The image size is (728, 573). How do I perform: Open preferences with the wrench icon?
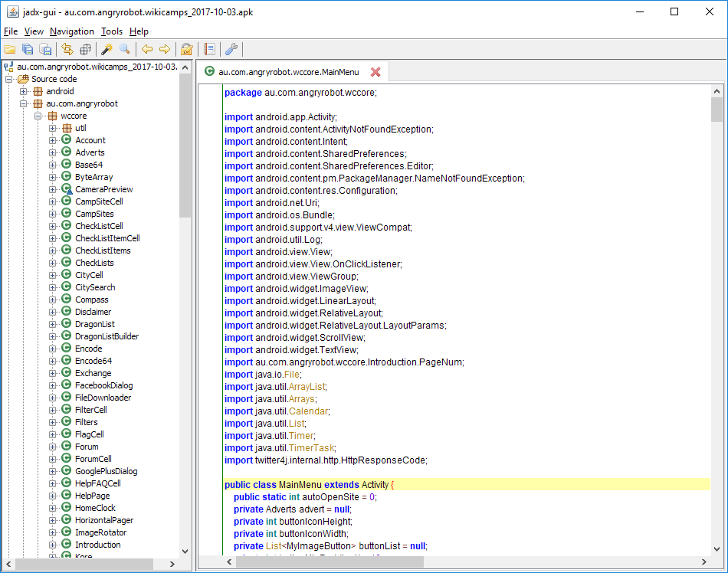[231, 49]
